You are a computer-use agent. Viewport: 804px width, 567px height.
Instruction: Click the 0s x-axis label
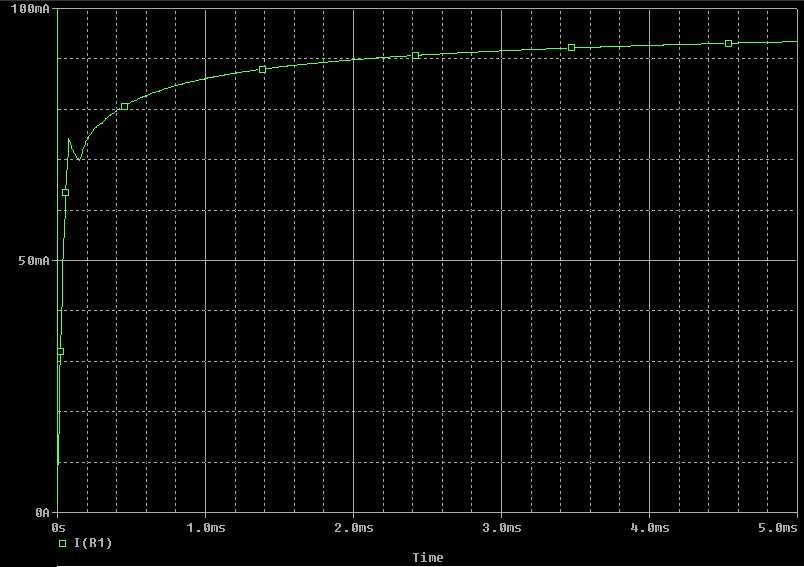point(58,528)
